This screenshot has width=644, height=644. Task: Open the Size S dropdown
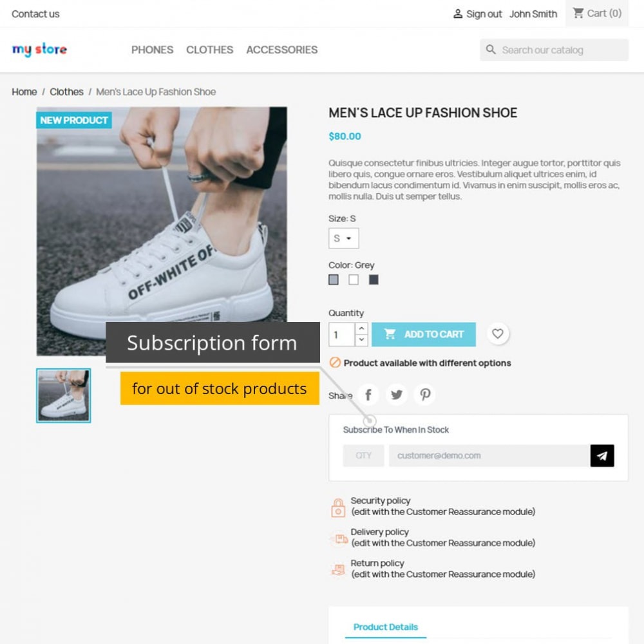click(x=343, y=238)
